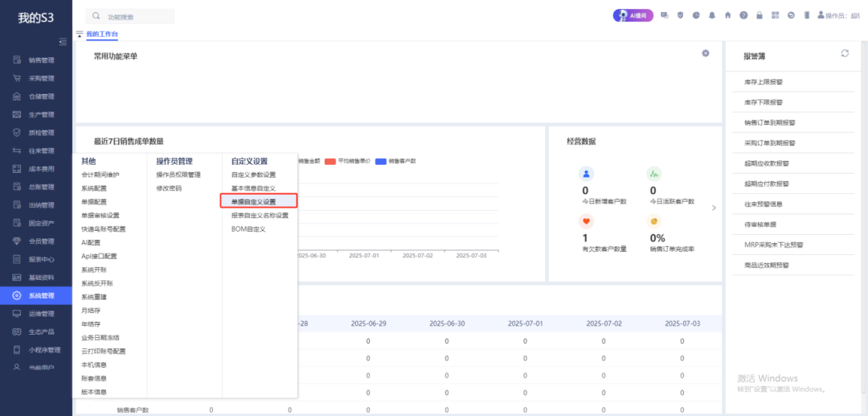This screenshot has height=416, width=868.
Task: Open 自定义参数设置 menu entry
Action: tap(253, 175)
